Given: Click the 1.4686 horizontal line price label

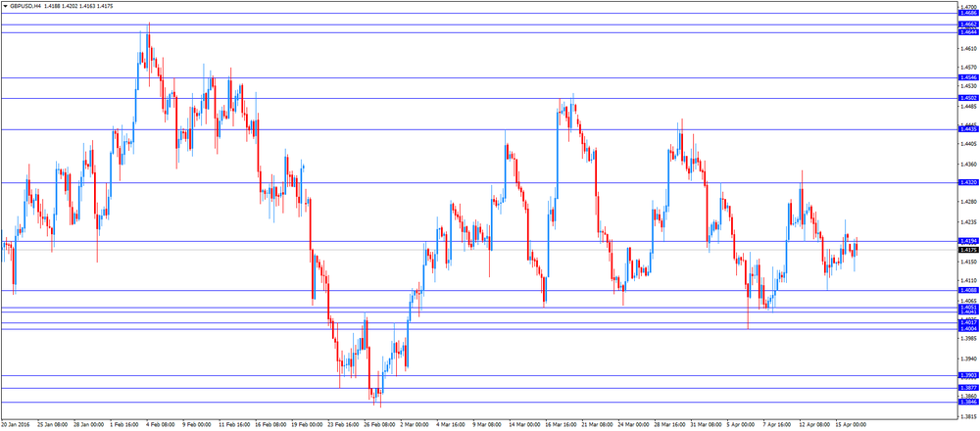Looking at the screenshot, I should tap(968, 13).
